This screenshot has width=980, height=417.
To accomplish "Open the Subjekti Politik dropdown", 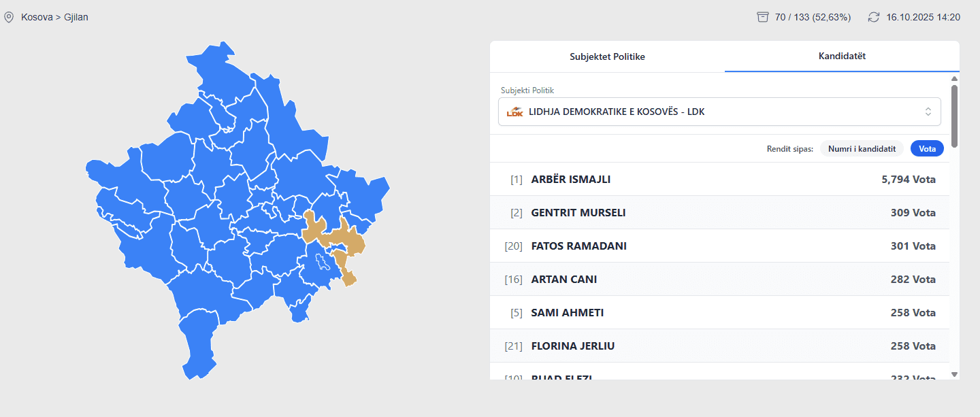I will (719, 112).
